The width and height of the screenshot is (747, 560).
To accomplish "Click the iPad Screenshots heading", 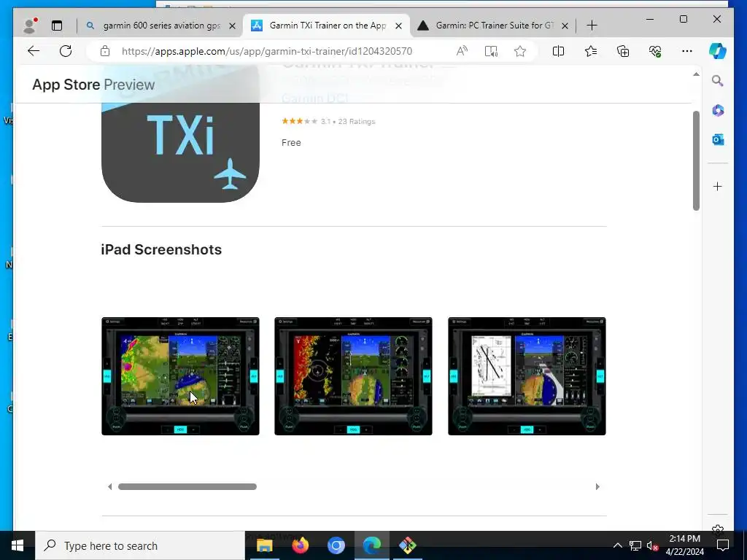I will [x=161, y=249].
